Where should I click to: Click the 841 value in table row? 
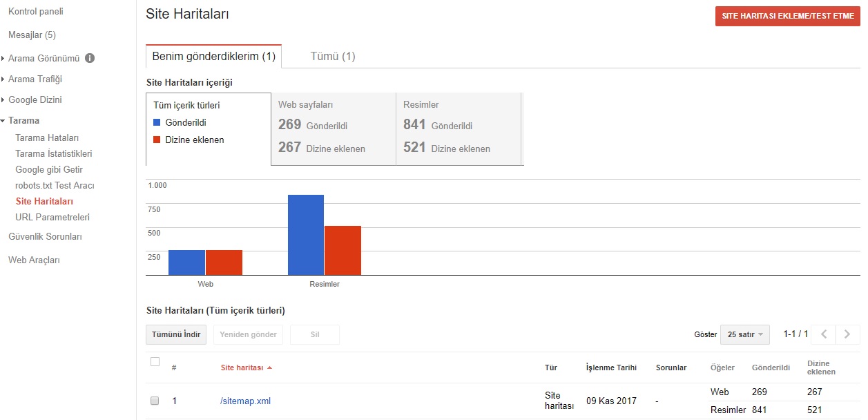pos(760,410)
